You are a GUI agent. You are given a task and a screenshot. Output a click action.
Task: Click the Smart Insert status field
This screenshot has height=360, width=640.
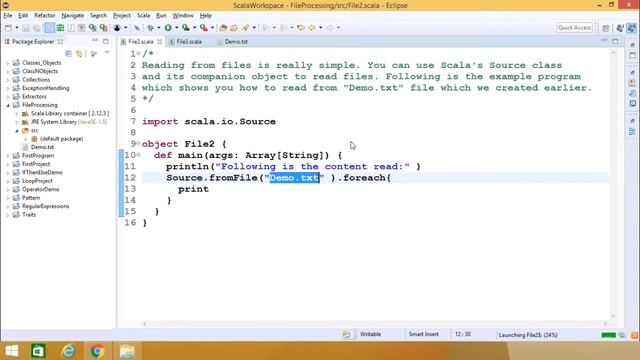click(x=424, y=334)
